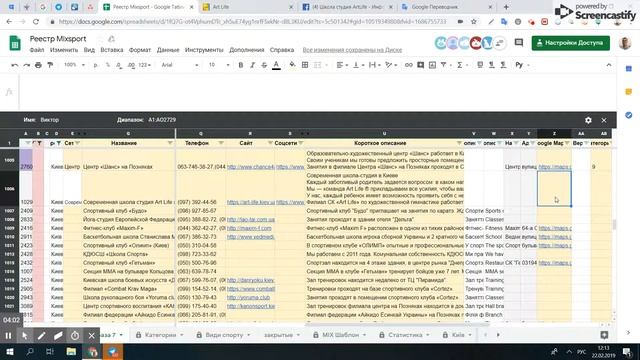640x360 pixels.
Task: Select the MIX Шаблон sheet tab
Action: point(340,335)
